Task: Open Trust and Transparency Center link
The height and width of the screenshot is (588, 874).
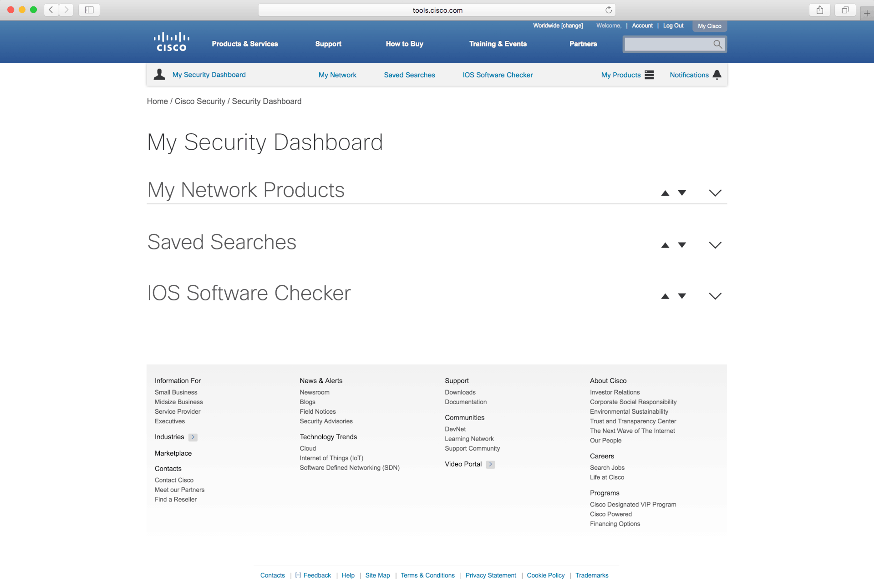Action: [x=633, y=421]
